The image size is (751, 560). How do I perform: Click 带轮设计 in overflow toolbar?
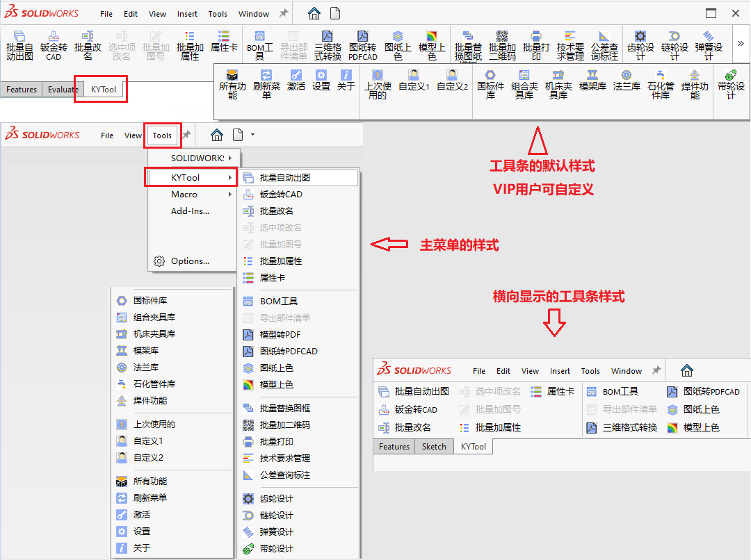click(731, 84)
